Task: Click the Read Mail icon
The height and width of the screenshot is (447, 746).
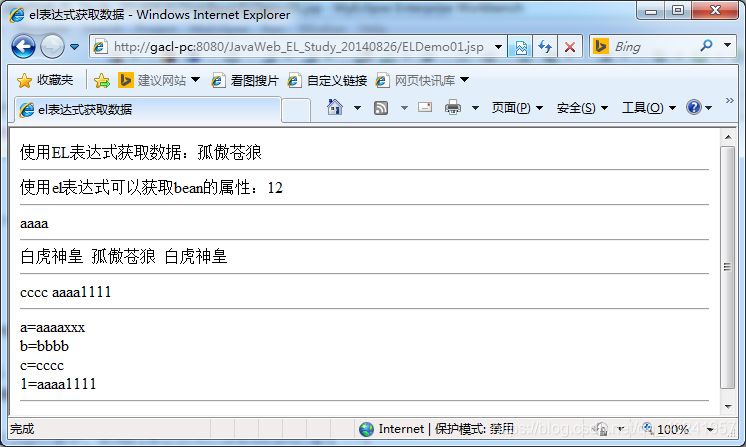Action: [x=425, y=107]
